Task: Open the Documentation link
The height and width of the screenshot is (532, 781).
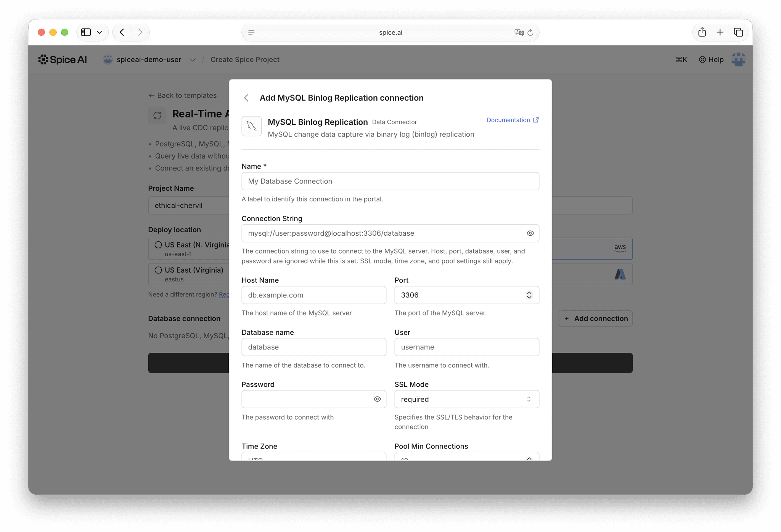Action: (513, 120)
